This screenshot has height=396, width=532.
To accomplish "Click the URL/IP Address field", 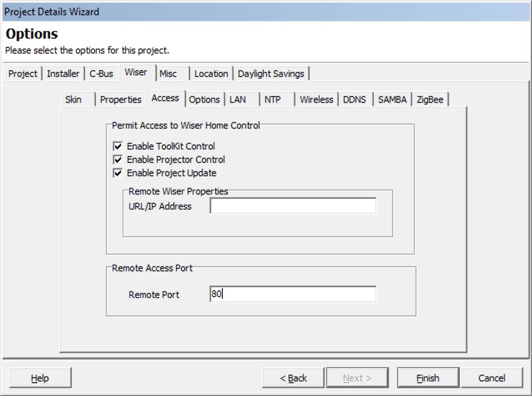I will coord(293,206).
